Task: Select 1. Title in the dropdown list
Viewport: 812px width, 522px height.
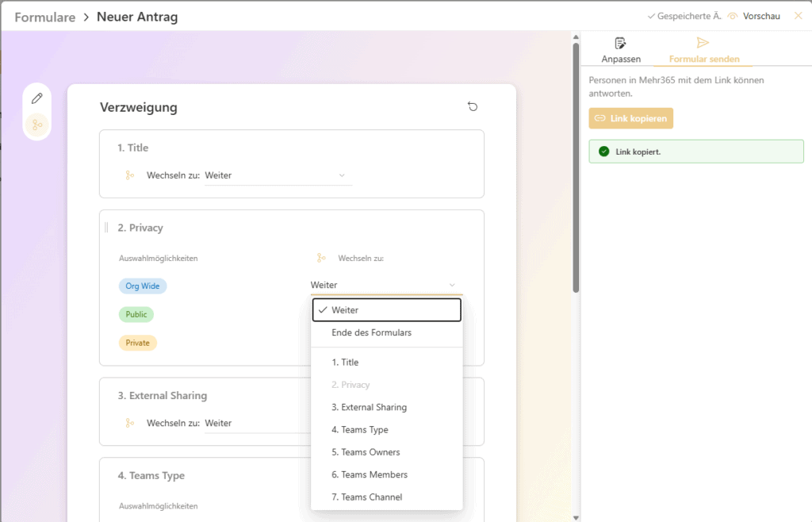Action: click(x=386, y=362)
